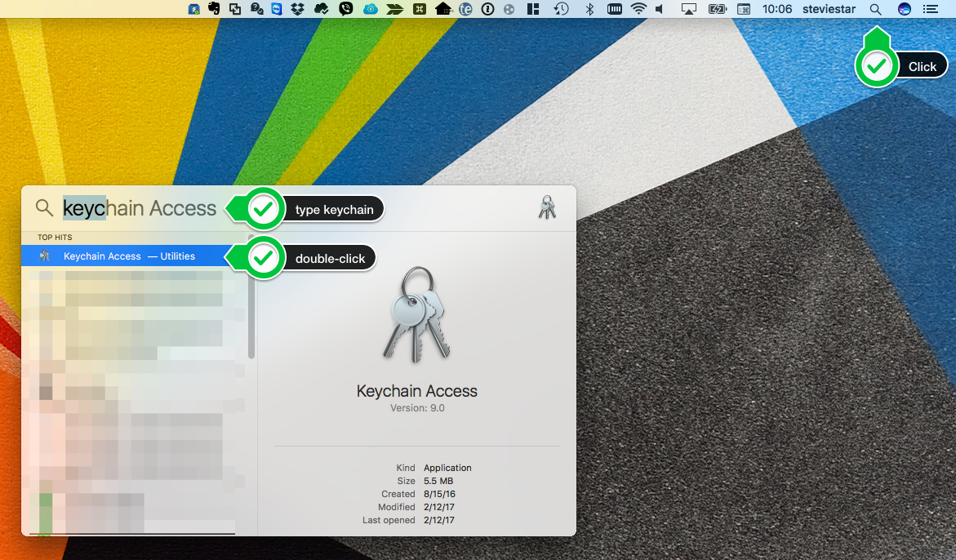This screenshot has height=560, width=956.
Task: Click the Bluetooth status icon
Action: (x=589, y=9)
